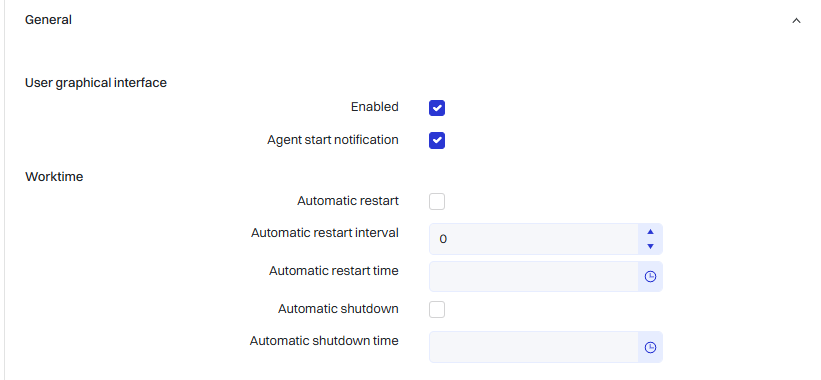Image resolution: width=821 pixels, height=380 pixels.
Task: Click the Agent start notification label
Action: 333,140
